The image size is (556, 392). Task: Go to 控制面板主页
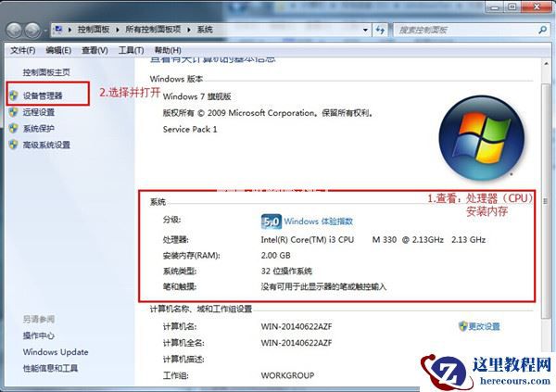(46, 72)
